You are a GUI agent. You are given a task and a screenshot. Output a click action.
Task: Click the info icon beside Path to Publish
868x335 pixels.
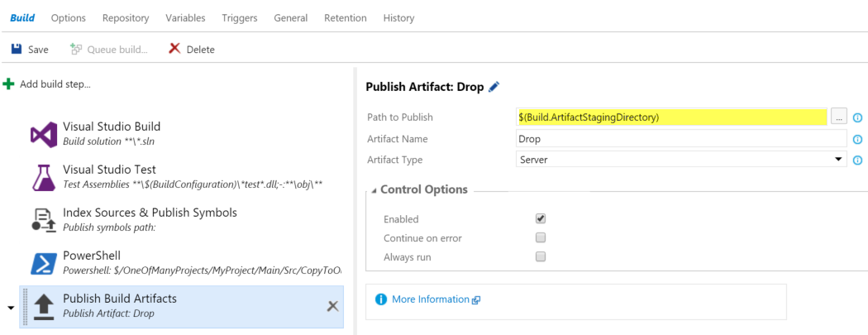857,117
